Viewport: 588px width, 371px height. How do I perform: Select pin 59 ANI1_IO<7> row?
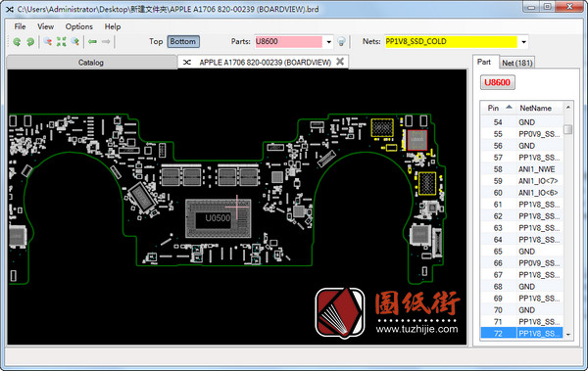(x=522, y=181)
